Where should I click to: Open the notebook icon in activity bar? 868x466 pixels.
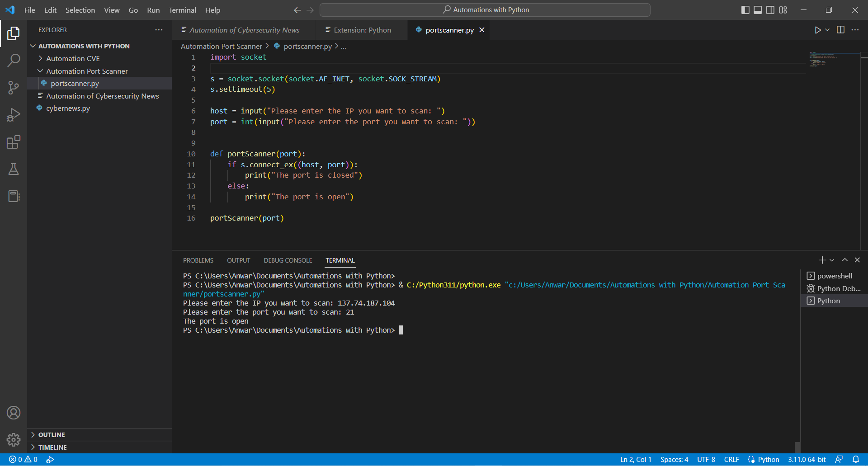point(14,196)
